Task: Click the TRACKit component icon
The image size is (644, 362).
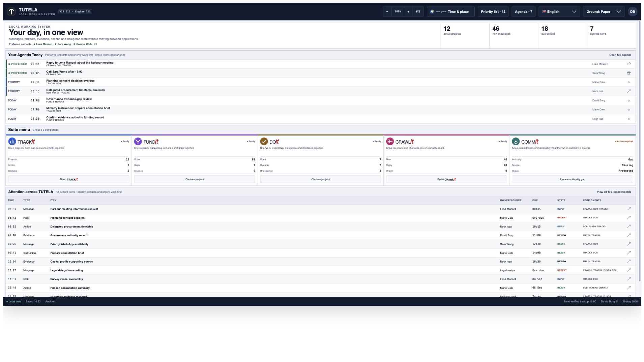Action: click(12, 142)
